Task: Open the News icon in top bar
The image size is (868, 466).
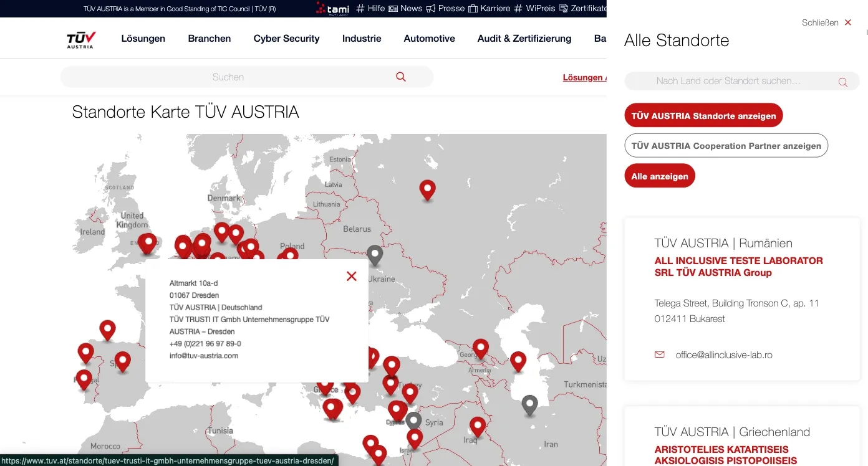Action: (392, 9)
